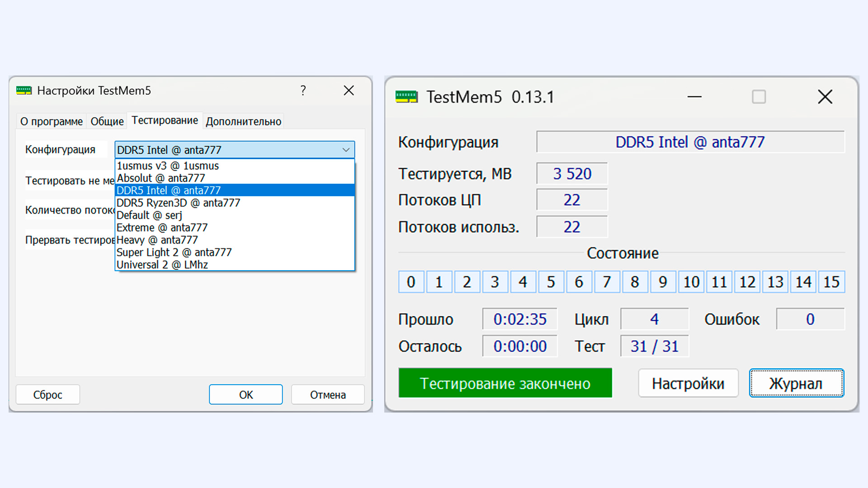The width and height of the screenshot is (868, 488).
Task: Open the Общие tab
Action: tap(107, 122)
